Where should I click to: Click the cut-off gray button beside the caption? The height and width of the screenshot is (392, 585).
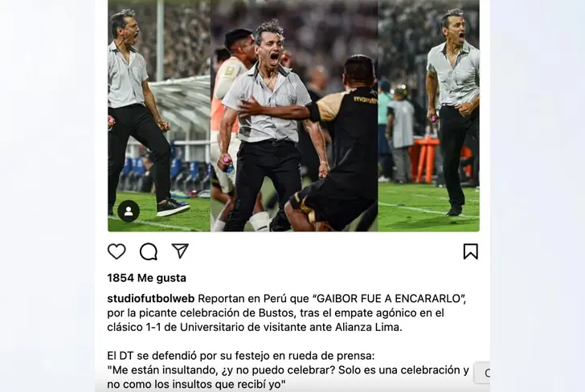click(482, 373)
